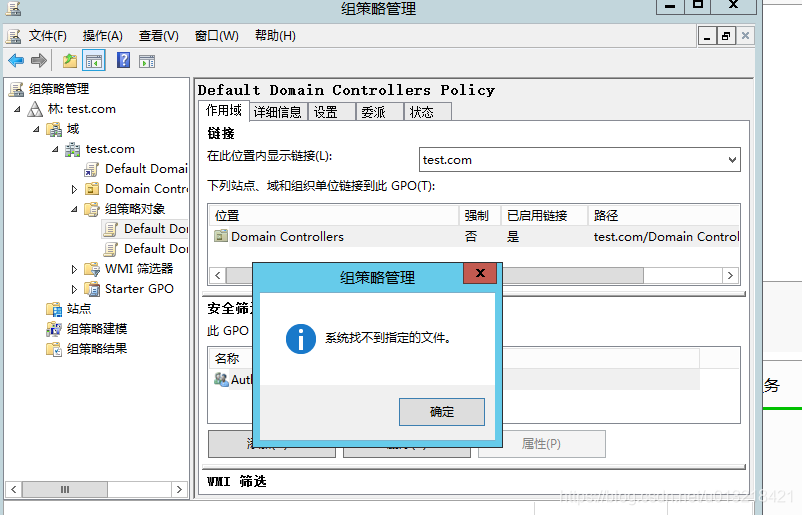
Task: Collapse the 域 node
Action: [x=36, y=129]
